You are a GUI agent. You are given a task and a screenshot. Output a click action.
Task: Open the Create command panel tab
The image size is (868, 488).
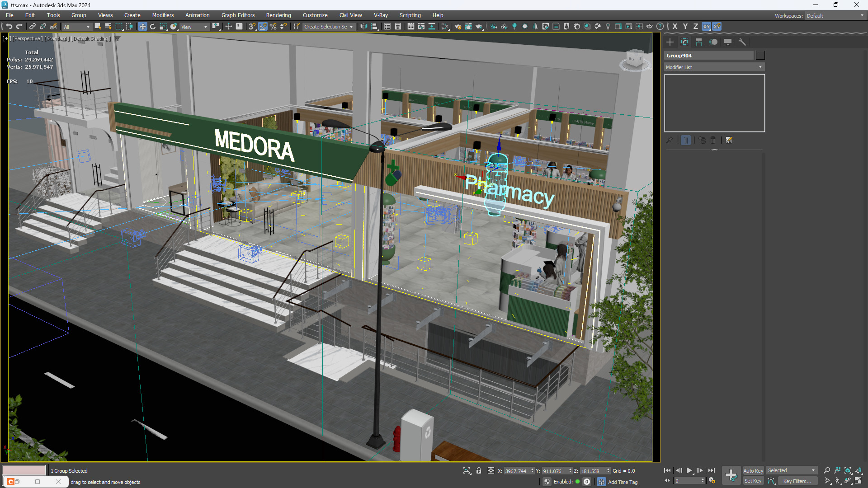670,42
